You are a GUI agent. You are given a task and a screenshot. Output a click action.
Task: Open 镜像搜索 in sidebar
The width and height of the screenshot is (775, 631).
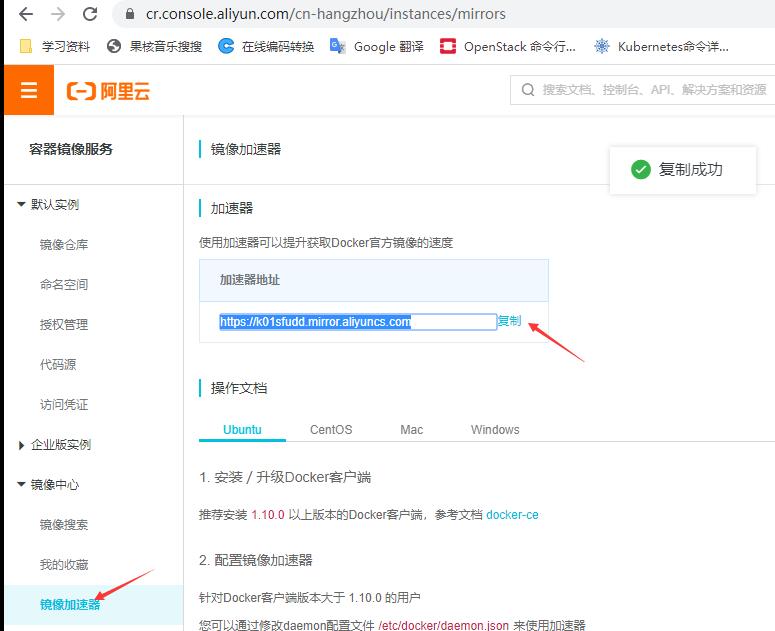click(x=64, y=525)
